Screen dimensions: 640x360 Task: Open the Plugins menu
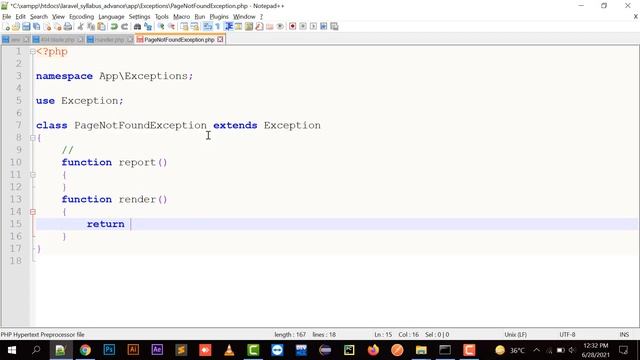pos(219,17)
